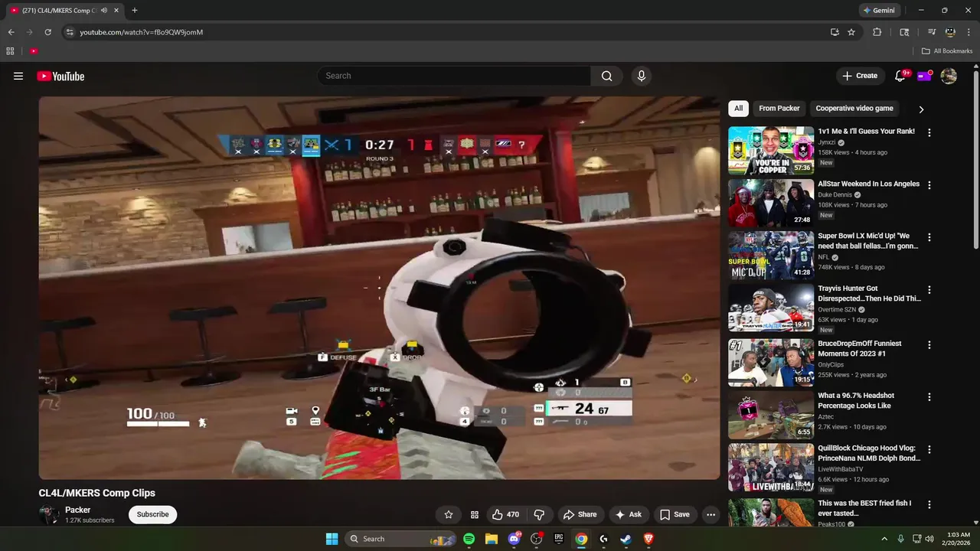Image resolution: width=980 pixels, height=551 pixels.
Task: Click the grid icon next to the like button
Action: pos(474,515)
